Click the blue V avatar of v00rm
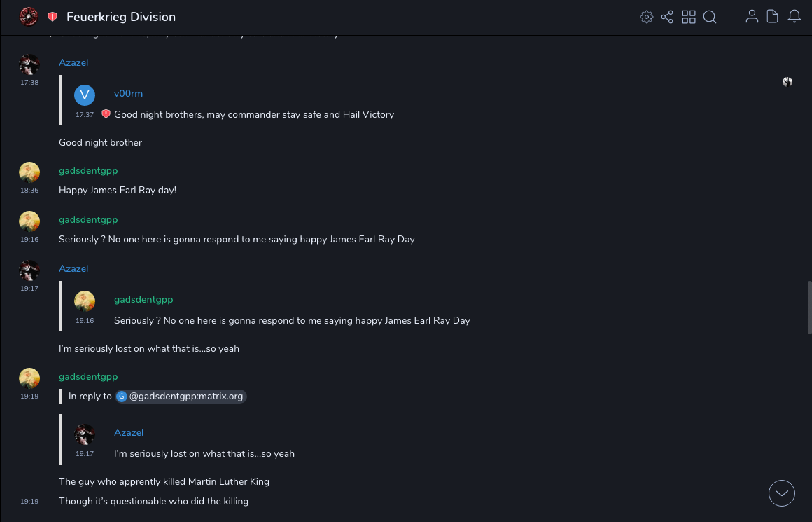812x522 pixels. click(x=85, y=95)
